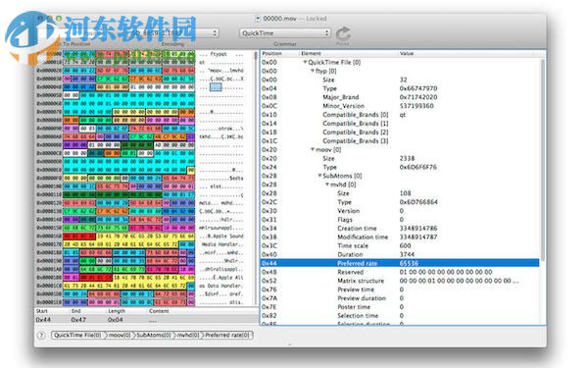This screenshot has width=588, height=368.
Task: Click the 0x44 Start value
Action: 43,320
